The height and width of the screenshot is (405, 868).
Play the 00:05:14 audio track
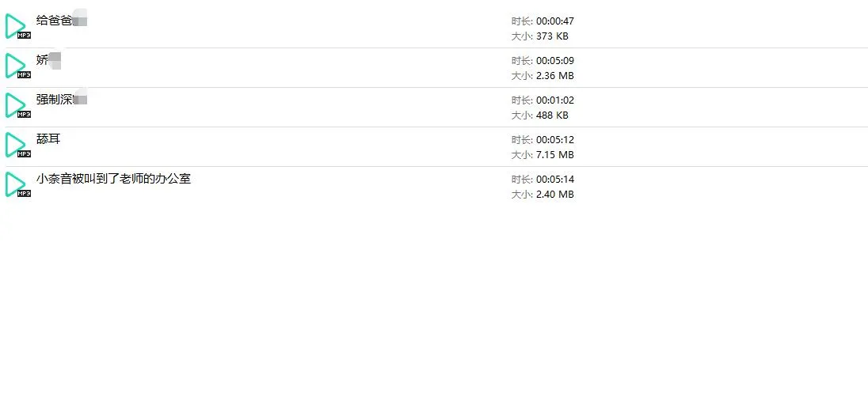tap(16, 184)
